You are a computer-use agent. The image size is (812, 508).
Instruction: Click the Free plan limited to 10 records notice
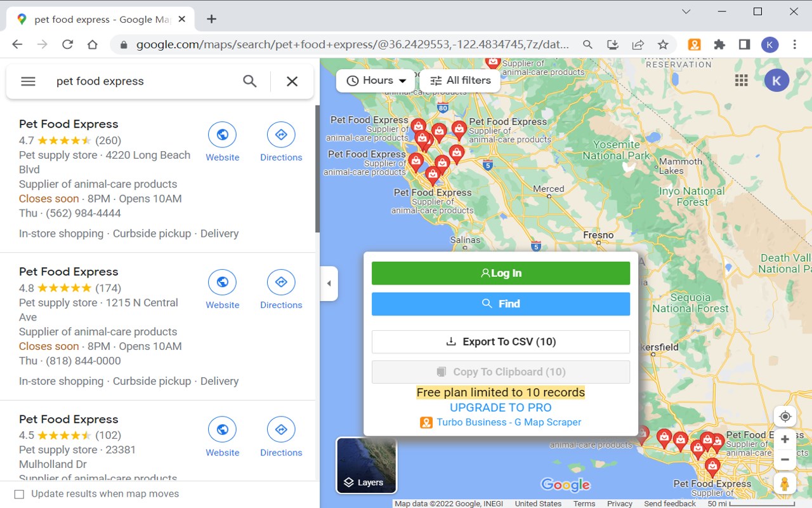click(501, 392)
